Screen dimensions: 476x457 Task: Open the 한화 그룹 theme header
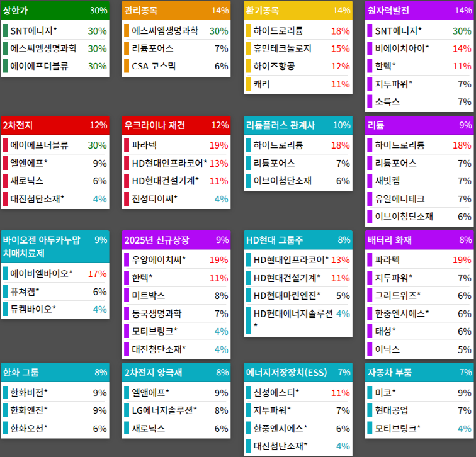coord(55,372)
